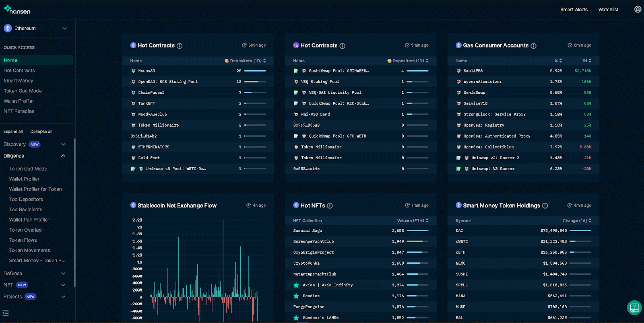Click address 0x61f…814b2 row
The image size is (644, 323).
198,136
